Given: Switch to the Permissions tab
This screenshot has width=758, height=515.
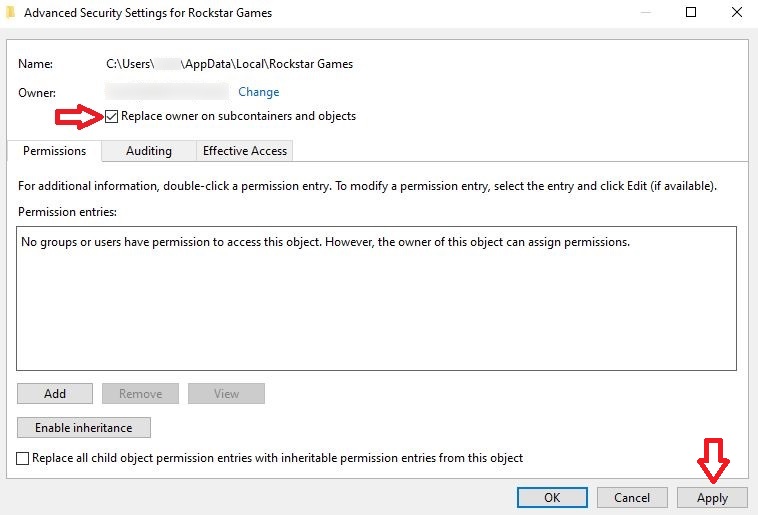Looking at the screenshot, I should click(x=54, y=151).
